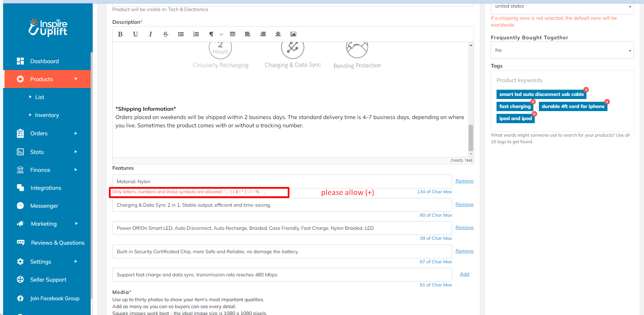Open the paragraph format dropdown arrow
Viewport: 644px width, 315px height.
click(221, 34)
